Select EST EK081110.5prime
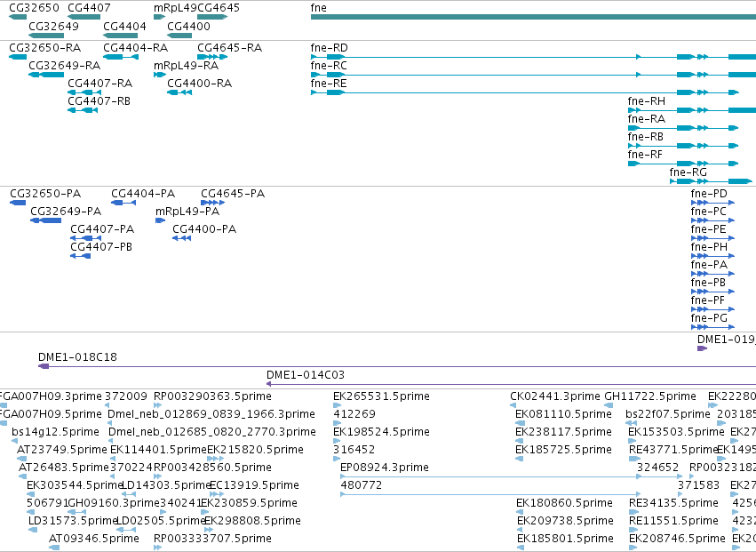The height and width of the screenshot is (552, 756). (x=563, y=414)
